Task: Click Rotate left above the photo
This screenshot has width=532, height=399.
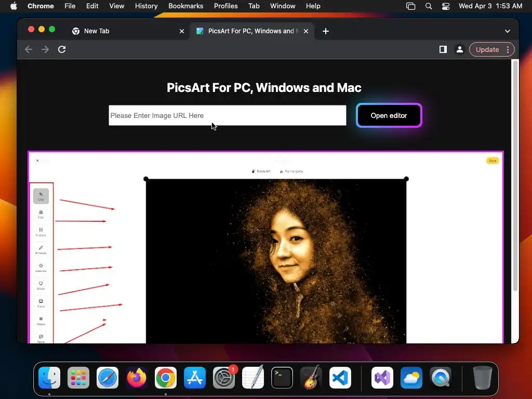Action: [x=261, y=171]
